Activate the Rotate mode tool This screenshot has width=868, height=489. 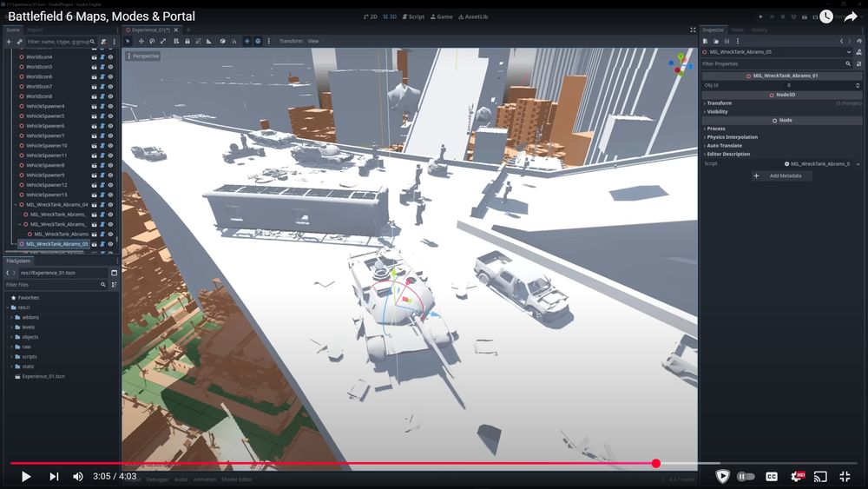[x=152, y=41]
